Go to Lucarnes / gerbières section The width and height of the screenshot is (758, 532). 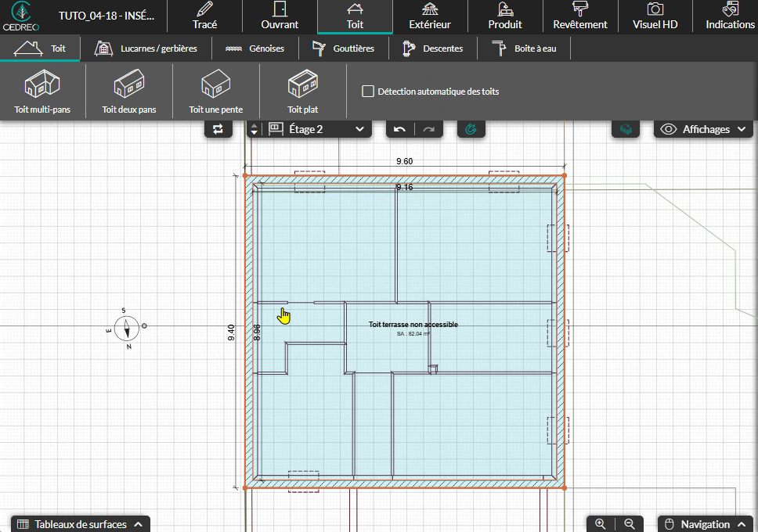[146, 49]
